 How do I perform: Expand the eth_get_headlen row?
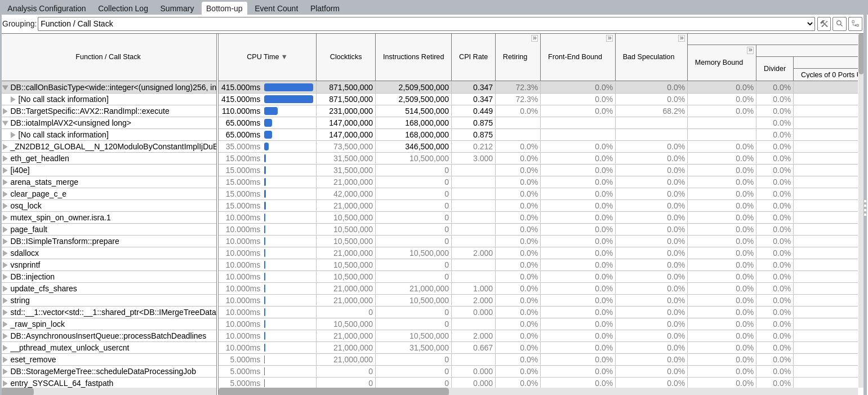pos(6,159)
